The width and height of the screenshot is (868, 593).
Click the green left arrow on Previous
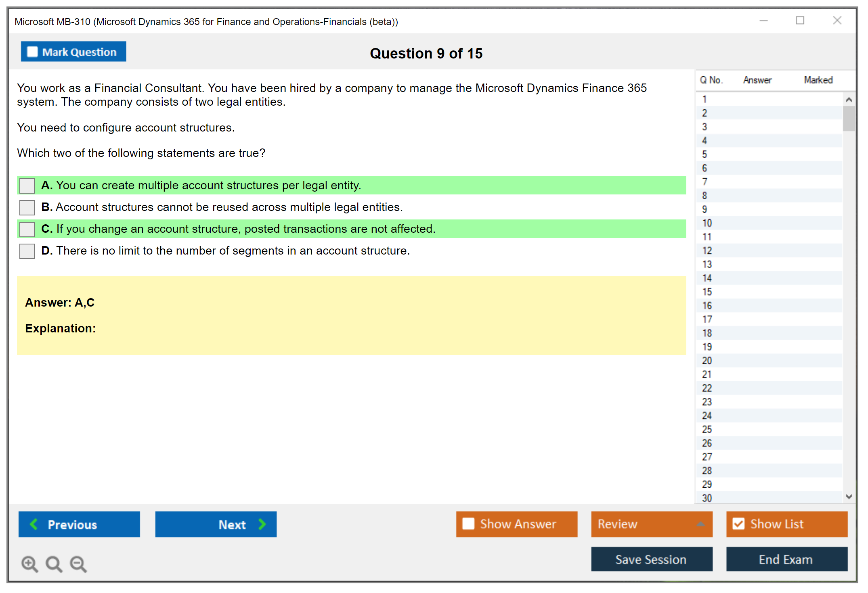(34, 524)
